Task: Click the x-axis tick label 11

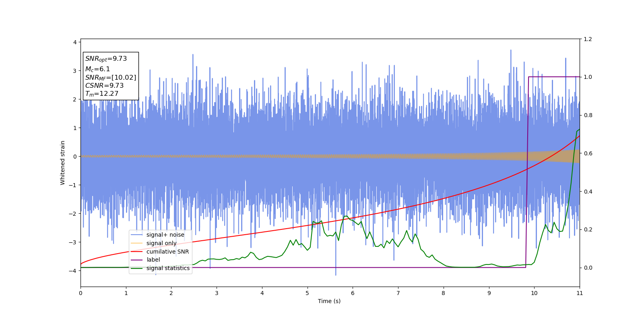Action: pos(580,293)
